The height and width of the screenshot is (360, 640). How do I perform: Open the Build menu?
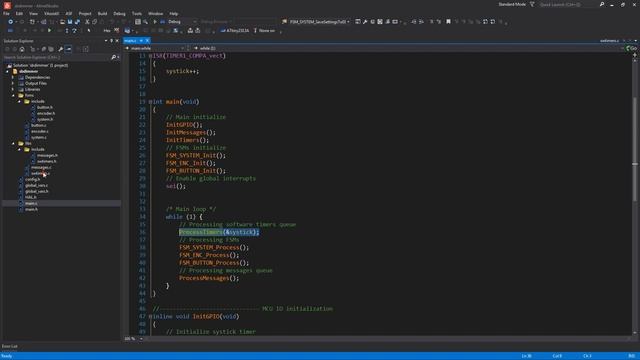pos(102,13)
